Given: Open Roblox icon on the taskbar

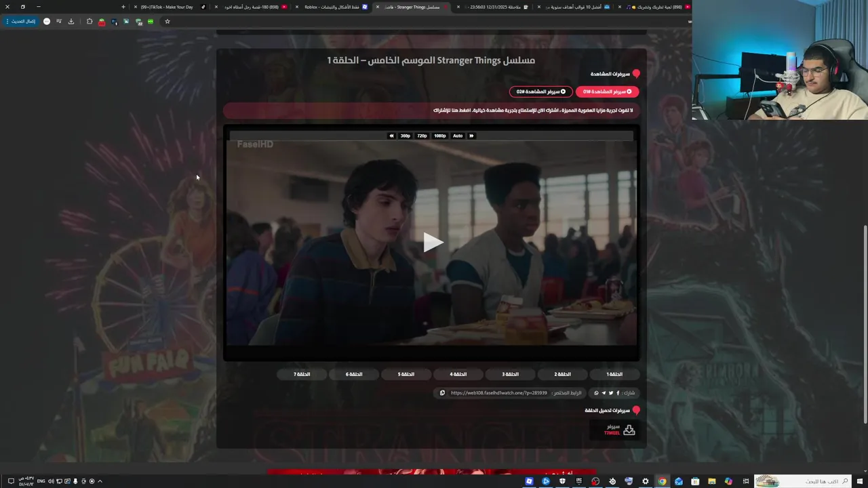Looking at the screenshot, I should point(529,481).
